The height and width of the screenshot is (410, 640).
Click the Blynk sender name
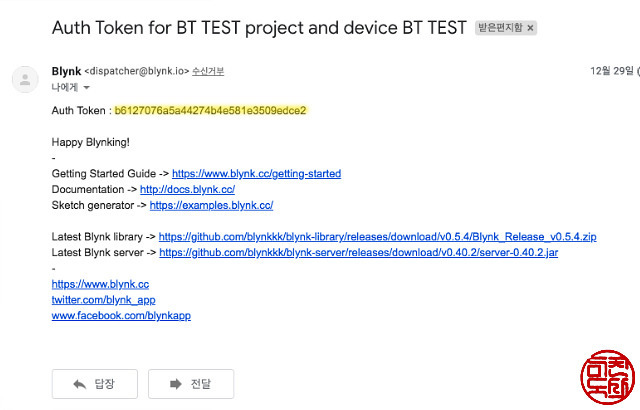[x=66, y=71]
